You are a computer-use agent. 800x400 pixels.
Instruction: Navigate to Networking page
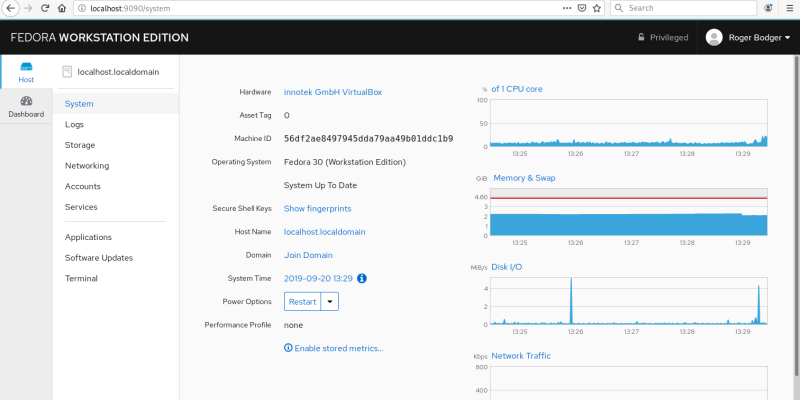[x=87, y=166]
